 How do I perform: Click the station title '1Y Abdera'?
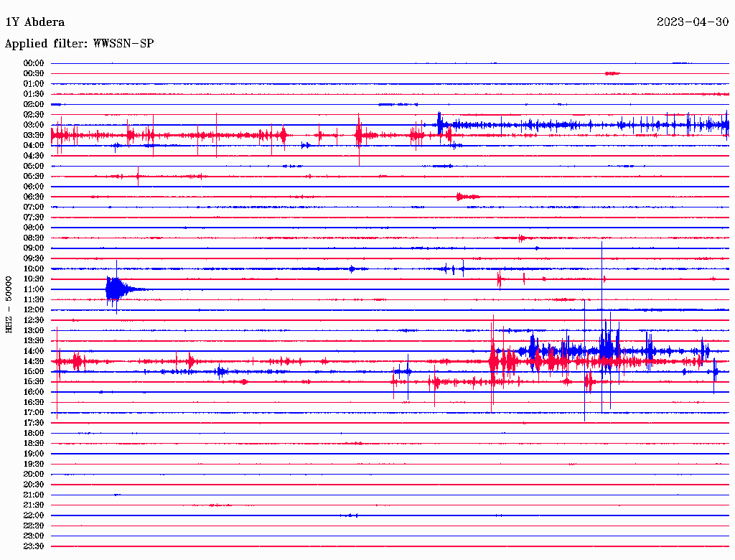34,22
